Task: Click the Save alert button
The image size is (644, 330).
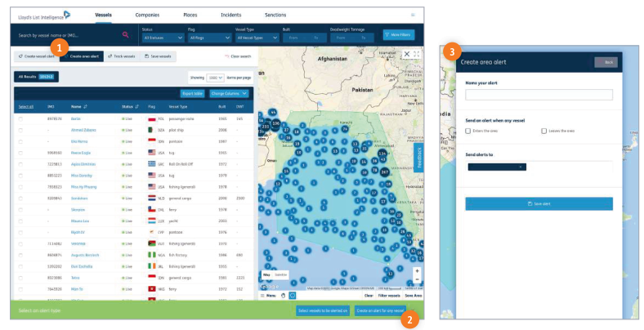Action: click(539, 203)
